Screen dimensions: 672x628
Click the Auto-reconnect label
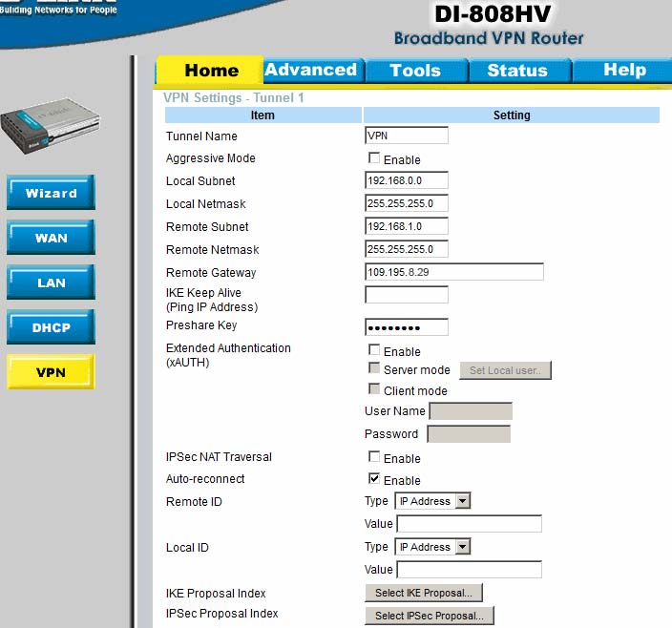(x=205, y=479)
